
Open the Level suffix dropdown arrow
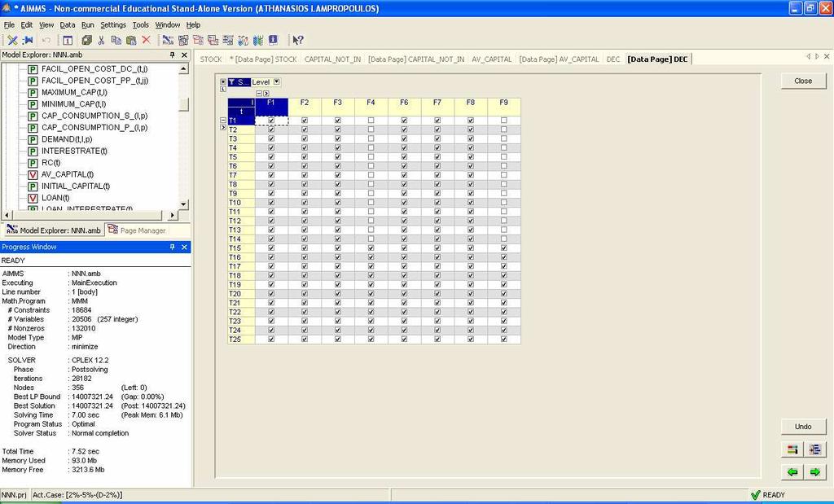tap(277, 82)
